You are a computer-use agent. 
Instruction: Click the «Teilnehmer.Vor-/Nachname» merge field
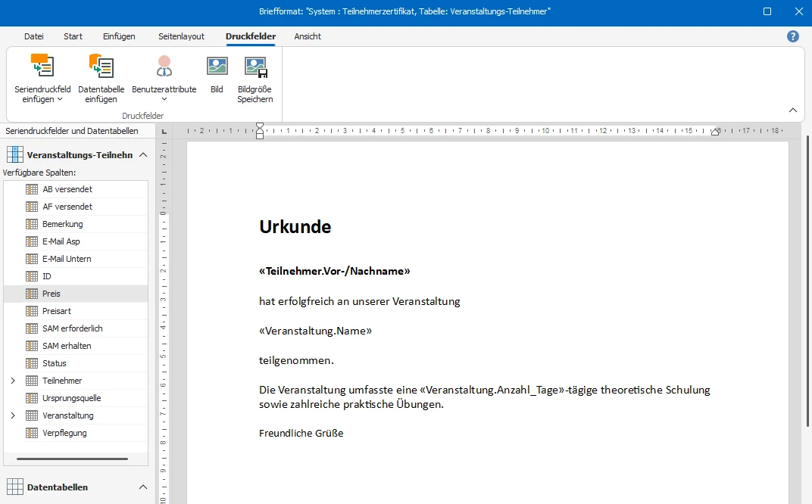335,271
